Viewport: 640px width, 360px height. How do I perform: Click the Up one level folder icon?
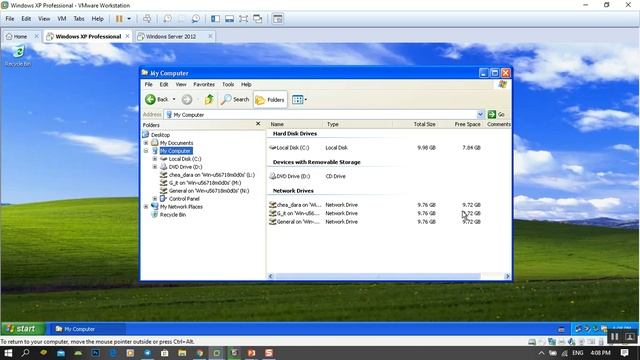pyautogui.click(x=209, y=99)
